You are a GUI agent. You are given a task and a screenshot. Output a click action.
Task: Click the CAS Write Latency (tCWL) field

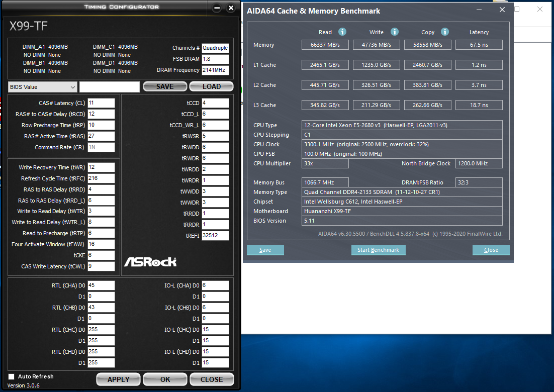click(x=101, y=266)
